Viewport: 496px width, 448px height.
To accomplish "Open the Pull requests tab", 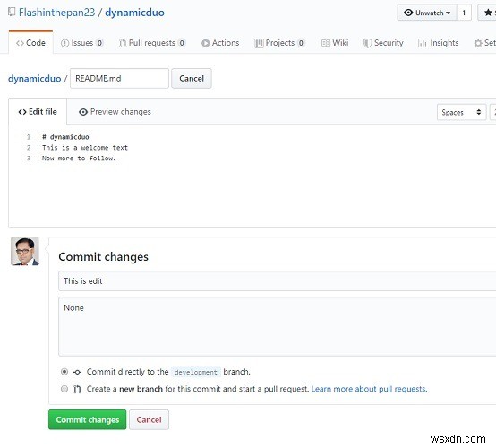I will click(152, 43).
